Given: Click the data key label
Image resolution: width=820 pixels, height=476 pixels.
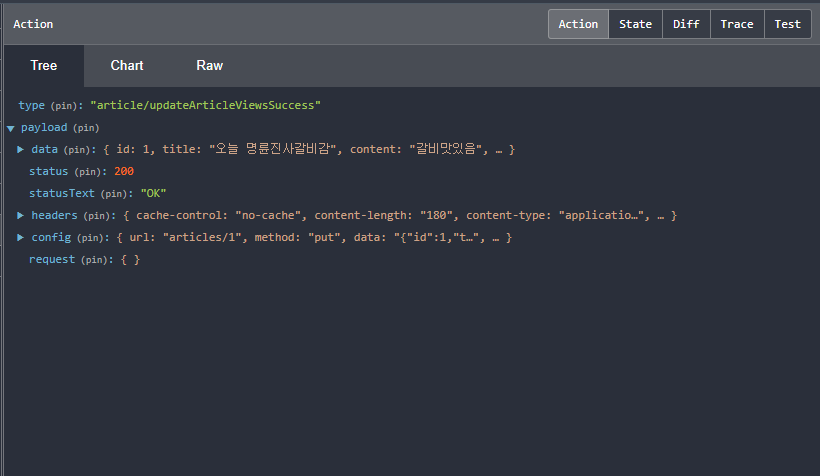Looking at the screenshot, I should pos(44,150).
